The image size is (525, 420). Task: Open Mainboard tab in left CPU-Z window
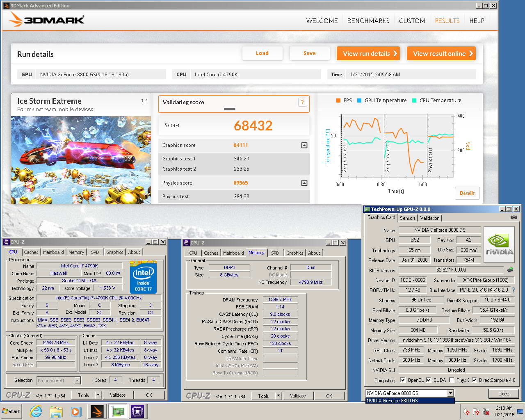point(53,252)
